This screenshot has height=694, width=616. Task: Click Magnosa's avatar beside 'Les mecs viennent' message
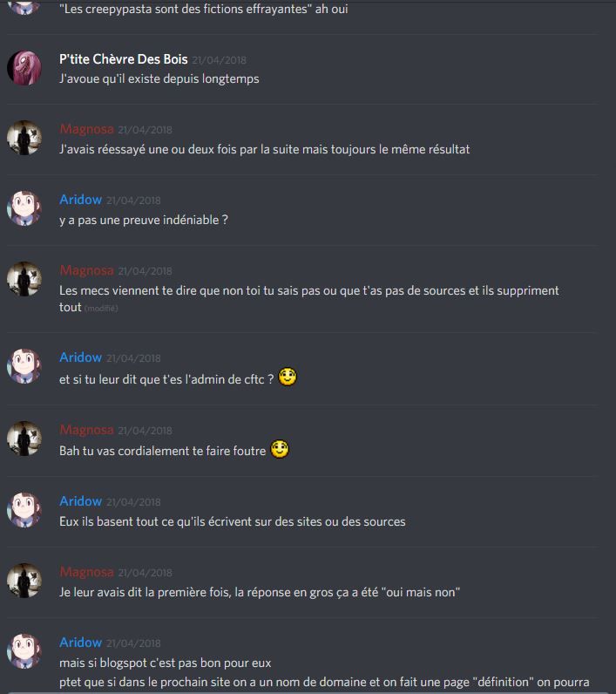tap(24, 279)
